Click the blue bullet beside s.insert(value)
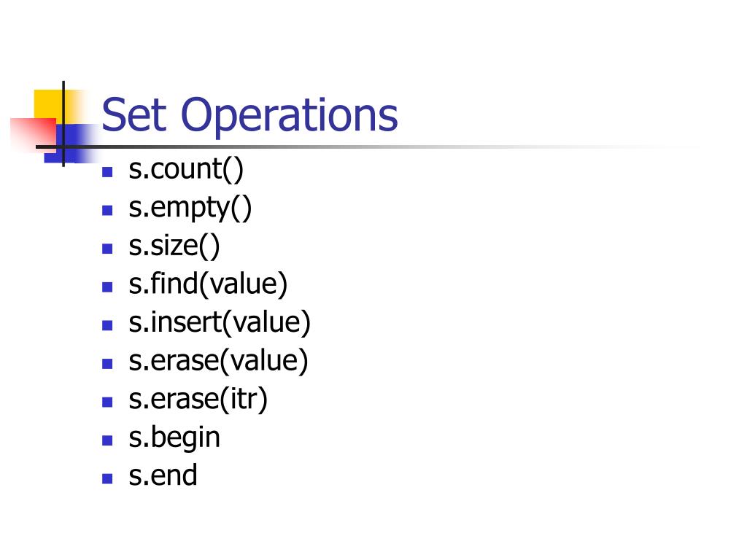Image resolution: width=747 pixels, height=560 pixels. pos(107,325)
